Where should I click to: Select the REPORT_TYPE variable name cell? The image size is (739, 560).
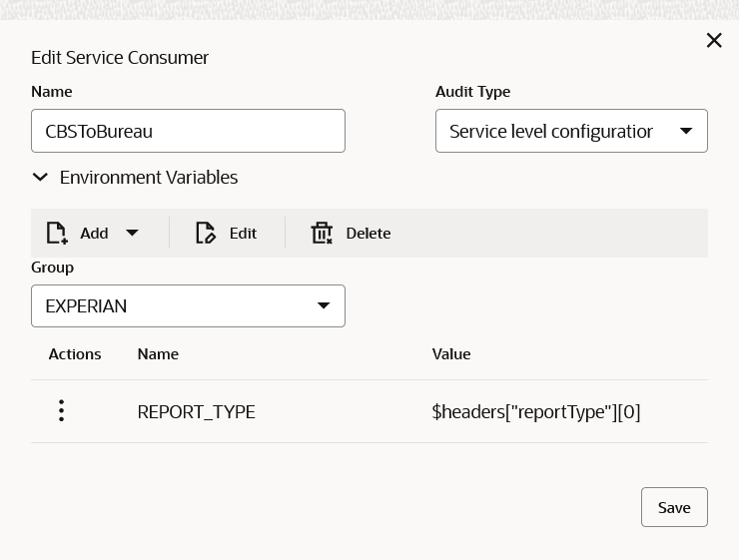coord(196,411)
